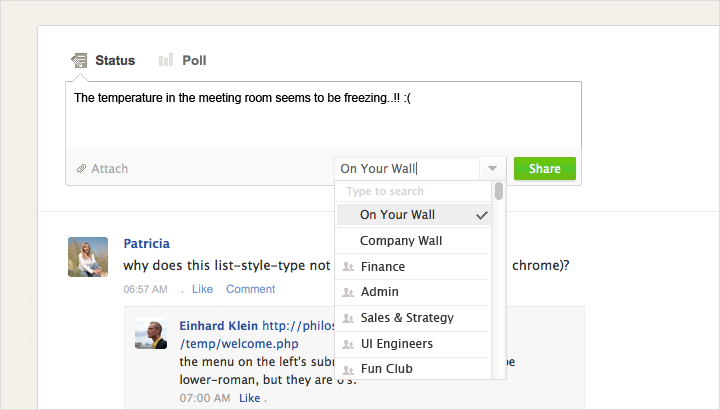Switch to the Poll tab
The width and height of the screenshot is (720, 410).
pyautogui.click(x=194, y=61)
